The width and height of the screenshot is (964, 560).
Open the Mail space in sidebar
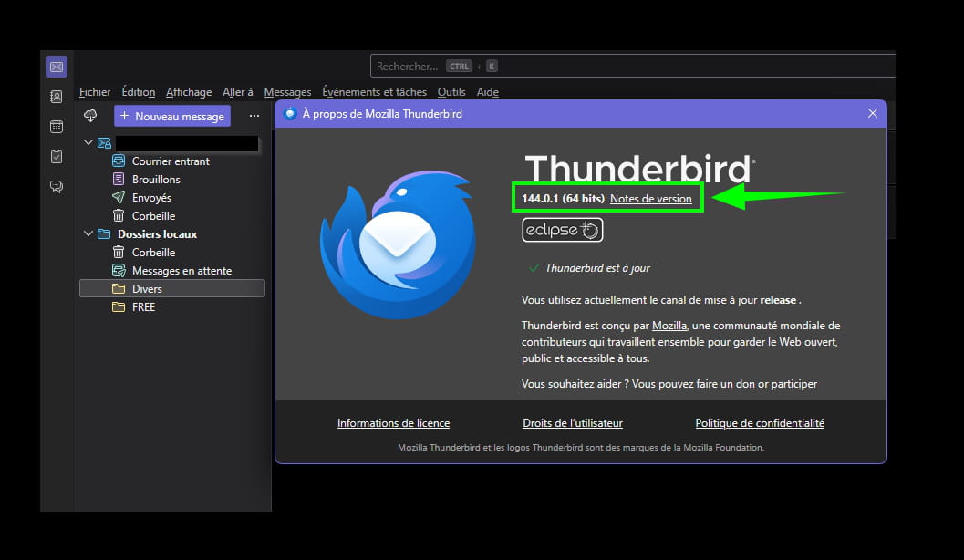coord(57,67)
